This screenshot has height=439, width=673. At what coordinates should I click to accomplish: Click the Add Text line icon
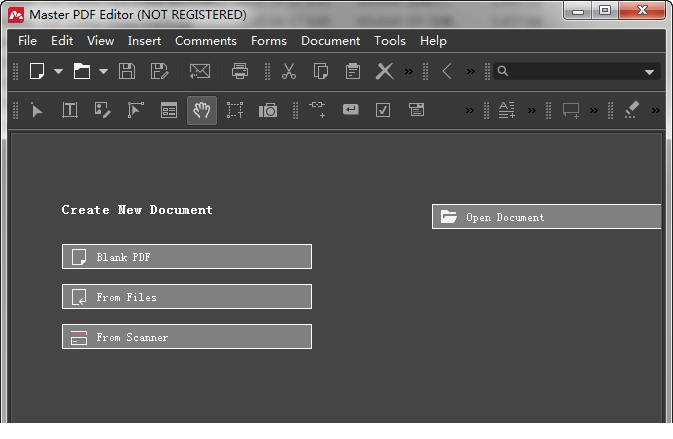pos(506,110)
